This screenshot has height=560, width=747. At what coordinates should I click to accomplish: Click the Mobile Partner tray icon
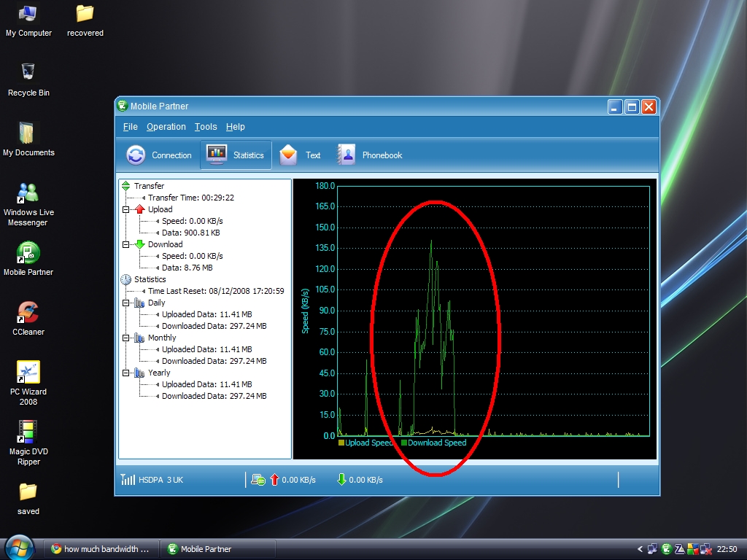point(667,549)
